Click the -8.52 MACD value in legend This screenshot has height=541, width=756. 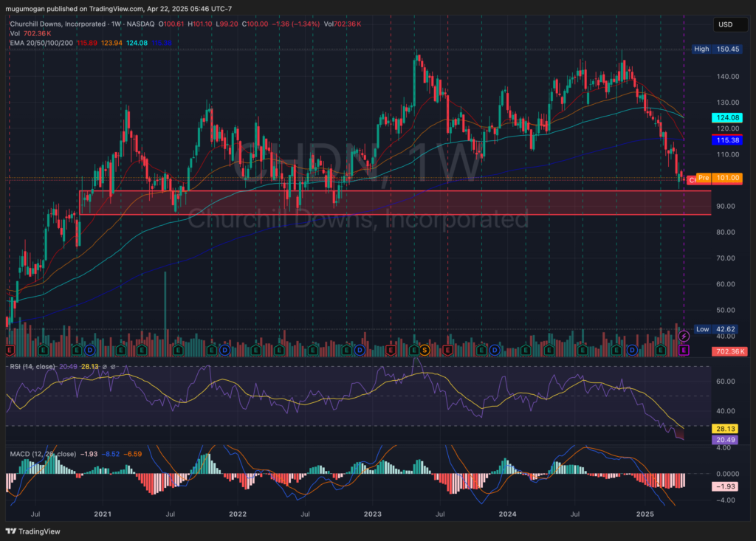pyautogui.click(x=110, y=454)
